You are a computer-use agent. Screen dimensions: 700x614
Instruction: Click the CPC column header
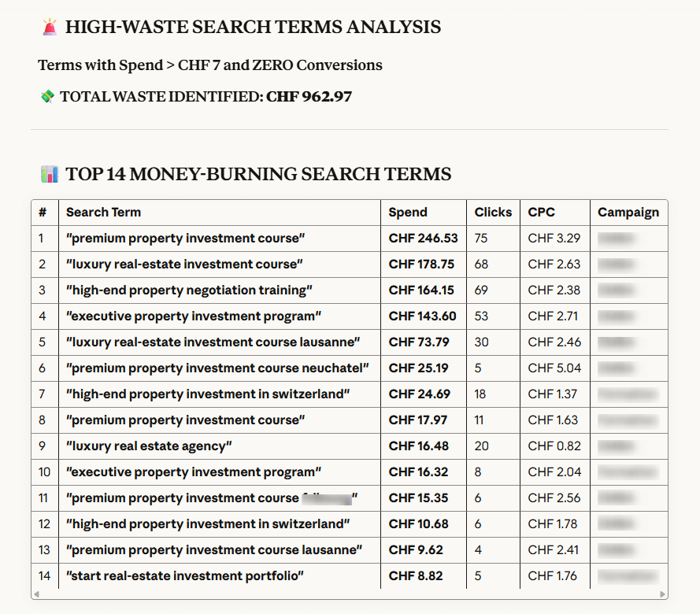[x=542, y=212]
